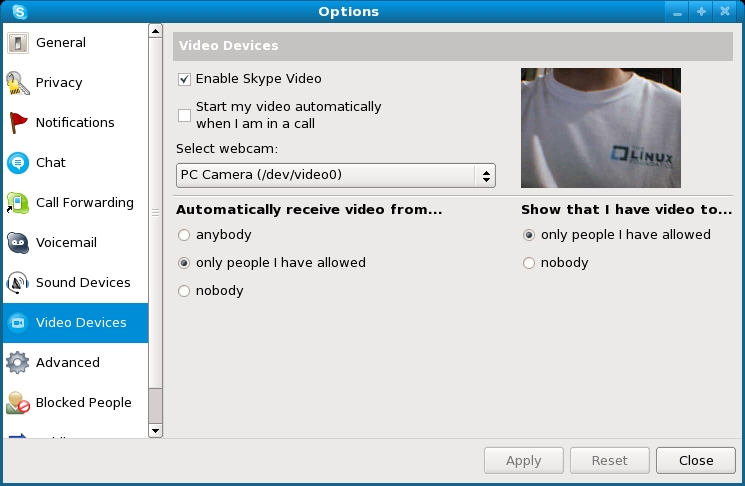Click the Blocked People user icon

point(18,402)
